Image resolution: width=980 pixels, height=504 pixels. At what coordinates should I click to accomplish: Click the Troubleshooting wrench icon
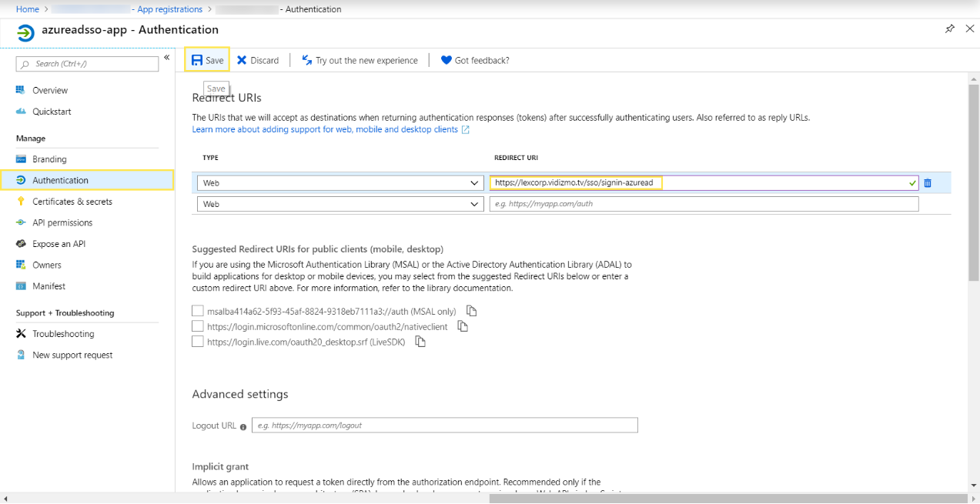click(x=21, y=334)
